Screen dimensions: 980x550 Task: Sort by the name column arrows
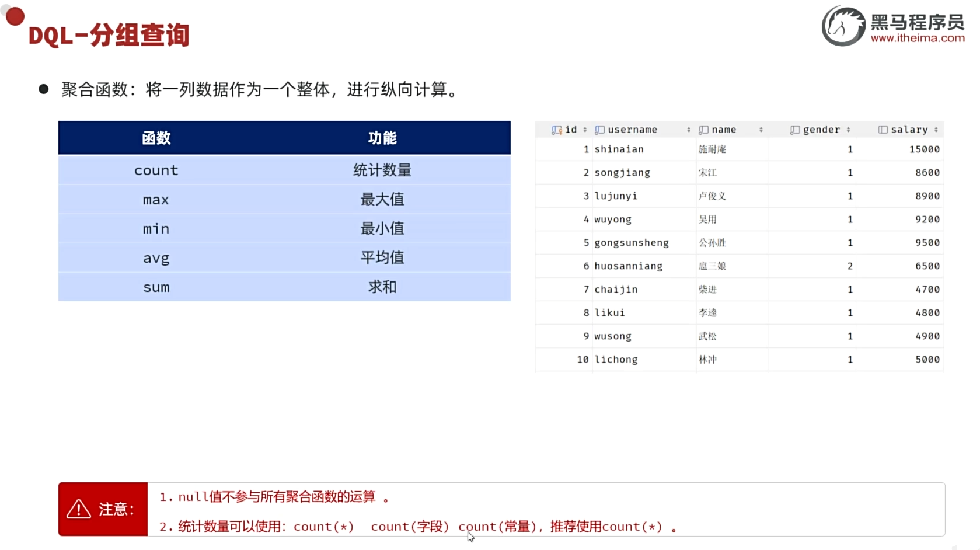pos(761,130)
